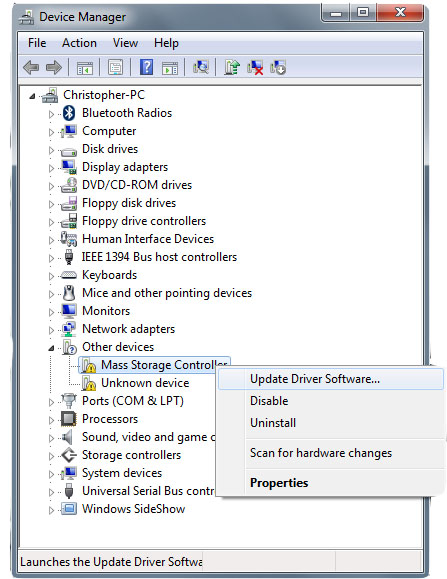Select the Ports (COM & LPT) label
Screen dimensions: 447x579
point(133,401)
